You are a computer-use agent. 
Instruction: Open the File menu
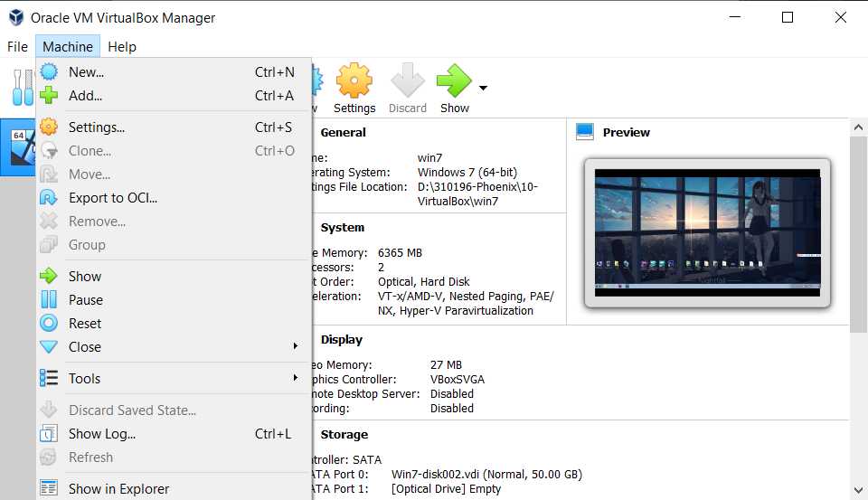[17, 46]
